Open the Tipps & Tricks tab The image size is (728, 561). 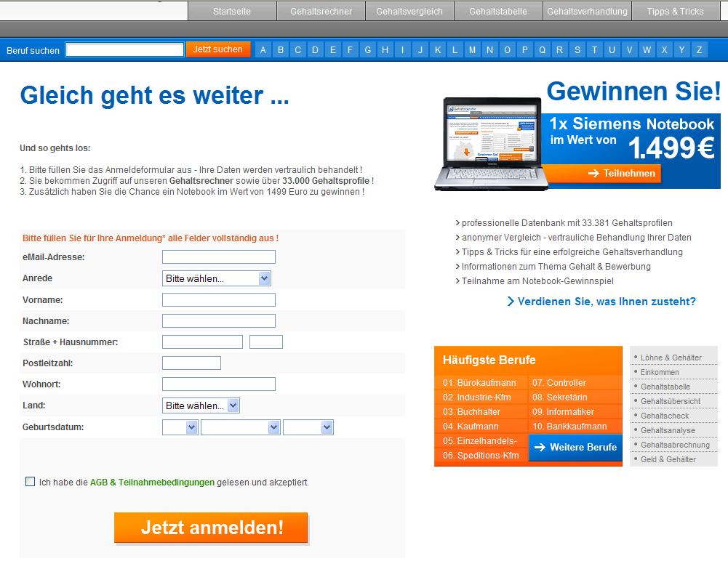tap(675, 11)
